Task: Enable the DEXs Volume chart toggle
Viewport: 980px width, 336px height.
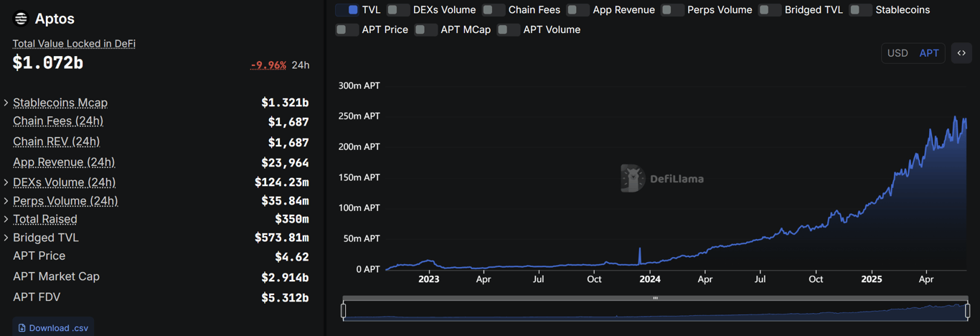Action: pos(398,10)
